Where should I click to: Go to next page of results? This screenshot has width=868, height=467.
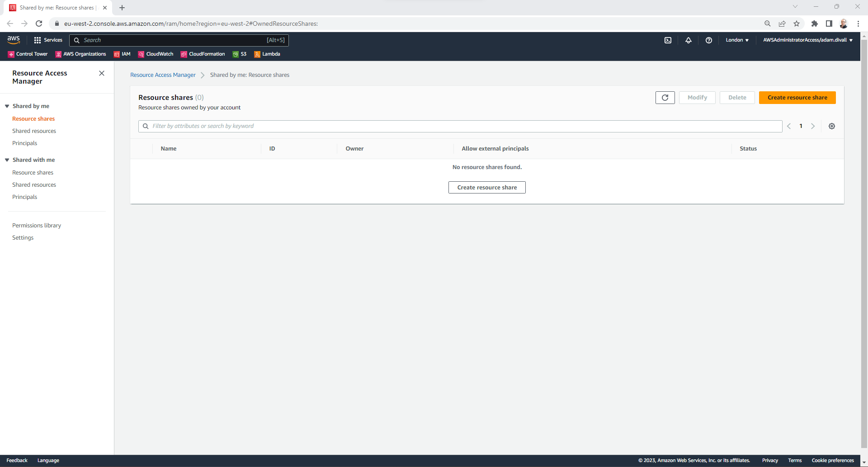[813, 126]
